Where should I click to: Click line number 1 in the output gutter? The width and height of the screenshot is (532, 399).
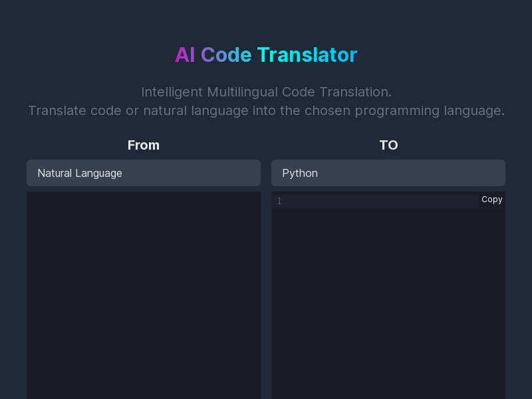(279, 201)
